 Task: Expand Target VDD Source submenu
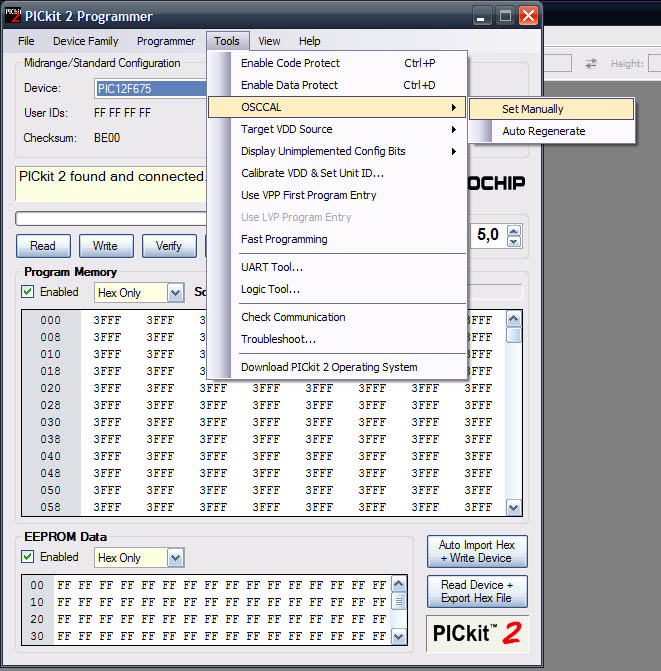[337, 129]
